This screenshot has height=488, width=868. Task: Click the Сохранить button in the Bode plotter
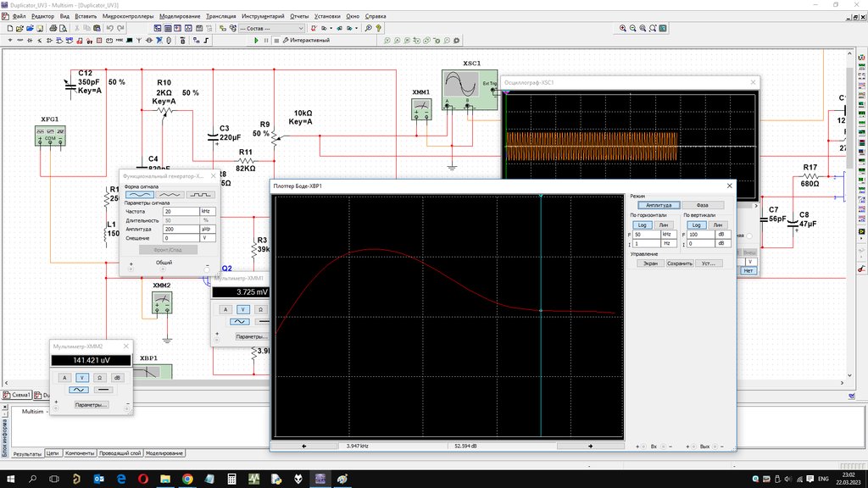pos(680,263)
